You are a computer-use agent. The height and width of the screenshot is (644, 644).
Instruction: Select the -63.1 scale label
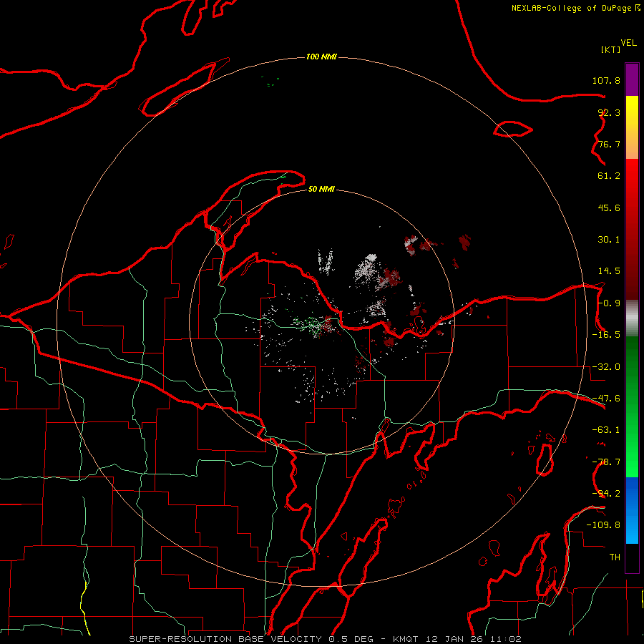606,430
